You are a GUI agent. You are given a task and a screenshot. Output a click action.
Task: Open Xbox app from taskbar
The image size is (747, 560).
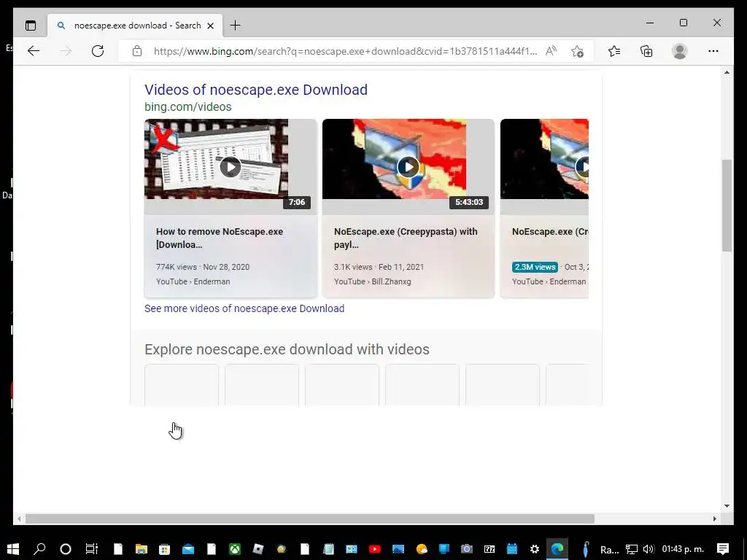click(235, 549)
